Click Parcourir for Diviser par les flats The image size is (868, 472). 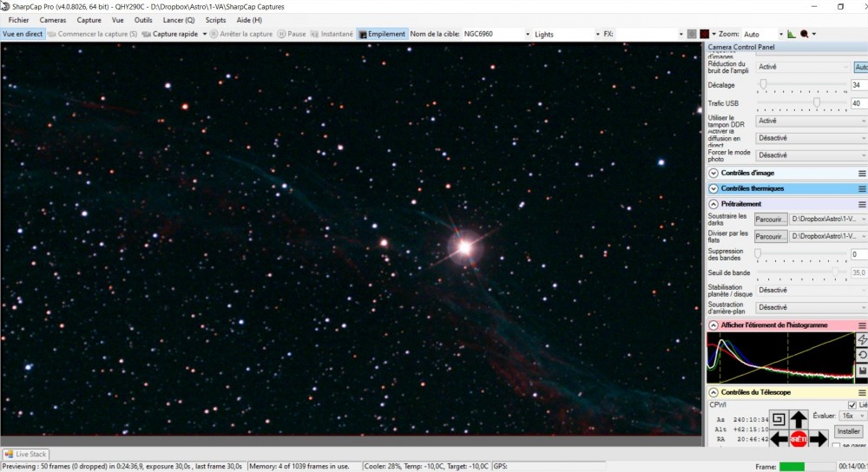[771, 236]
